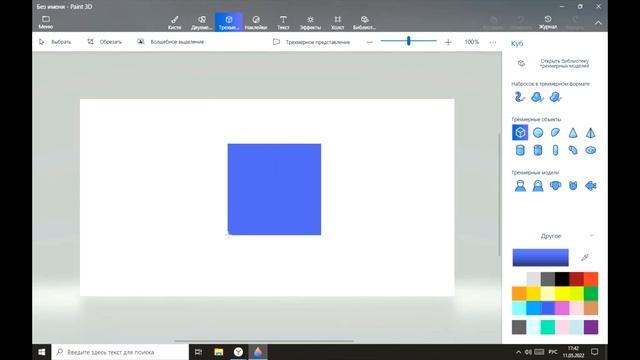Choose the orange color swatch
Screen dimensions: 640x360
pos(519,293)
